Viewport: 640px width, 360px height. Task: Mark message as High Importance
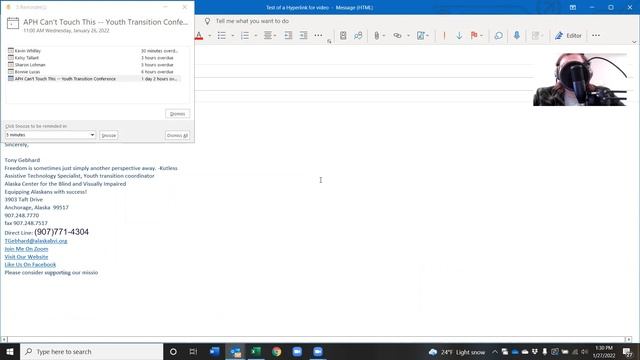click(444, 36)
